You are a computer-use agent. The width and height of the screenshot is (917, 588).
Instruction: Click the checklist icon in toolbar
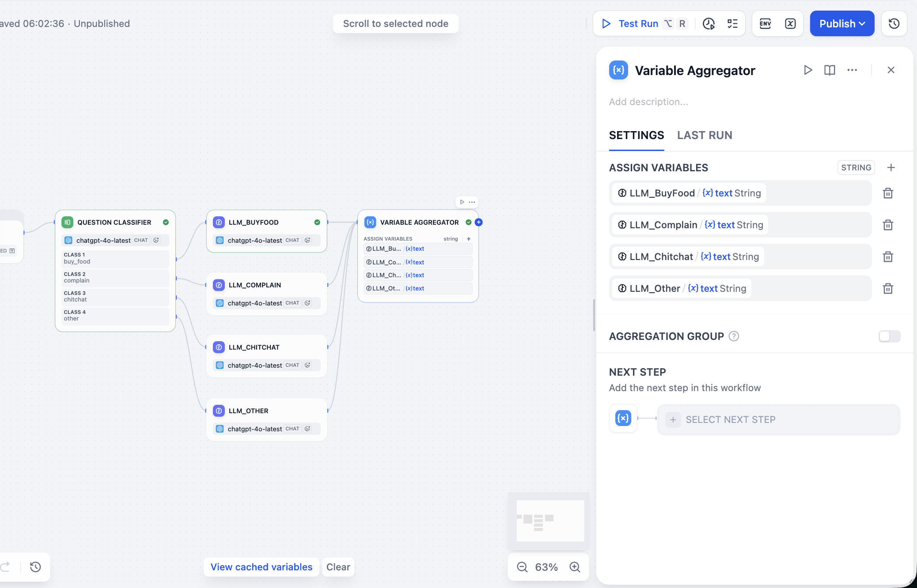coord(732,24)
